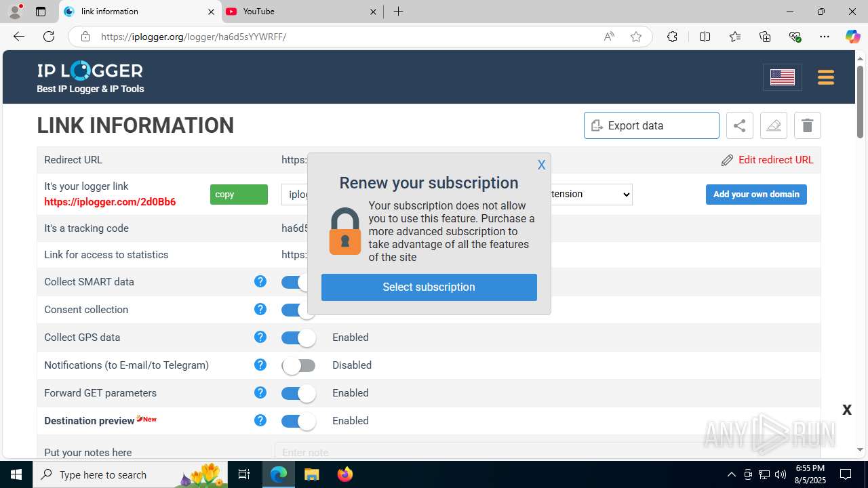Open File Explorer from taskbar
The image size is (868, 488).
[x=311, y=474]
